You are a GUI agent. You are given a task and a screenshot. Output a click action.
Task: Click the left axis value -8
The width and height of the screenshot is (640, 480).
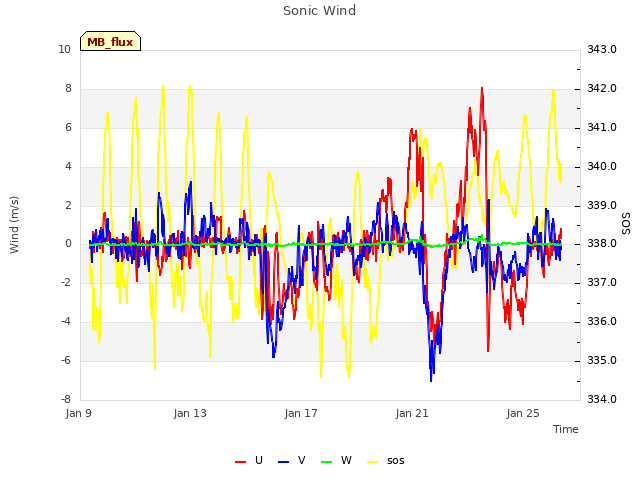[x=66, y=399]
